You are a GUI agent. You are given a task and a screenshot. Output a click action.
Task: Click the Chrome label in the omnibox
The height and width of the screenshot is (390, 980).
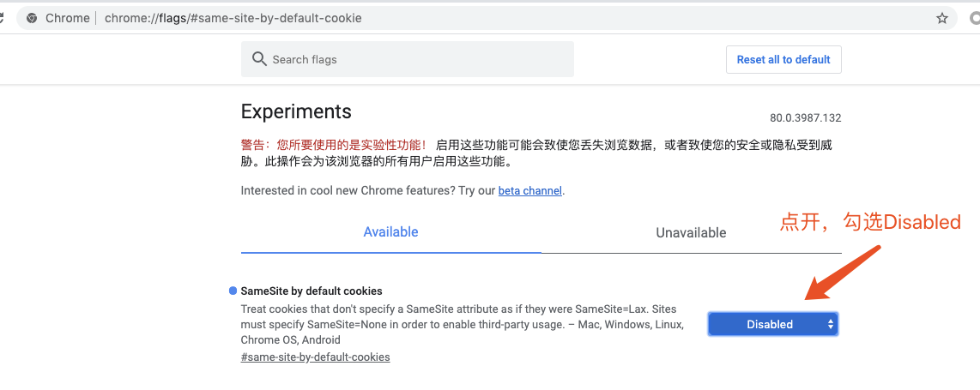68,18
